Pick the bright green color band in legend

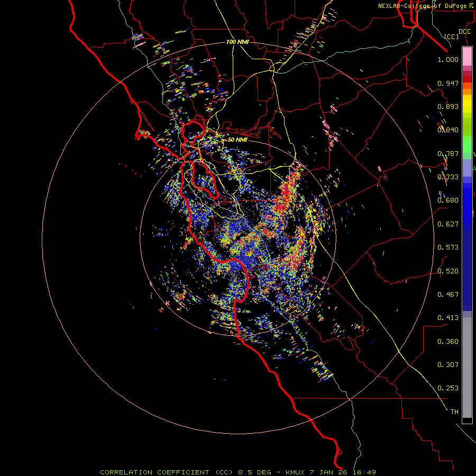467,144
